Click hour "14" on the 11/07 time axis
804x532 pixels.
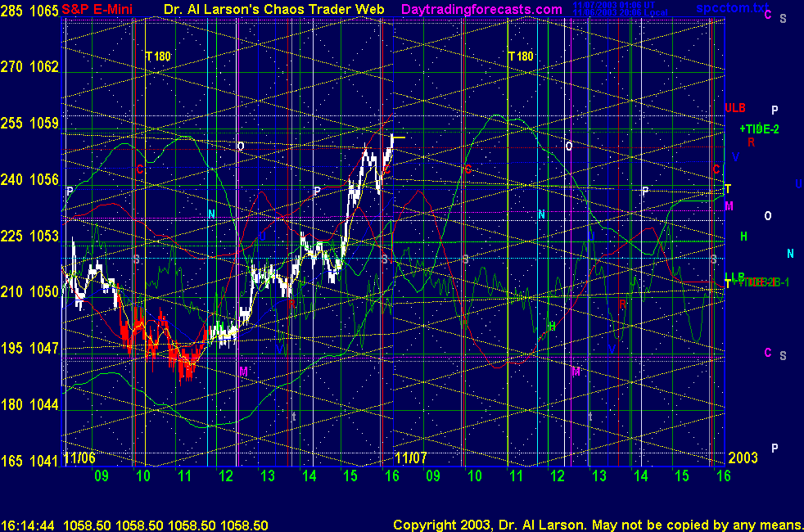pos(641,476)
